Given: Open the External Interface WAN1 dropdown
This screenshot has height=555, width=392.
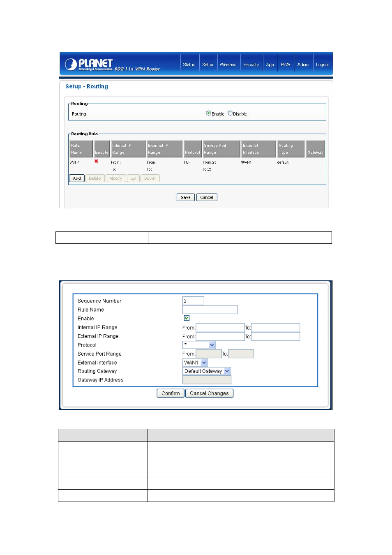Looking at the screenshot, I should pos(195,363).
